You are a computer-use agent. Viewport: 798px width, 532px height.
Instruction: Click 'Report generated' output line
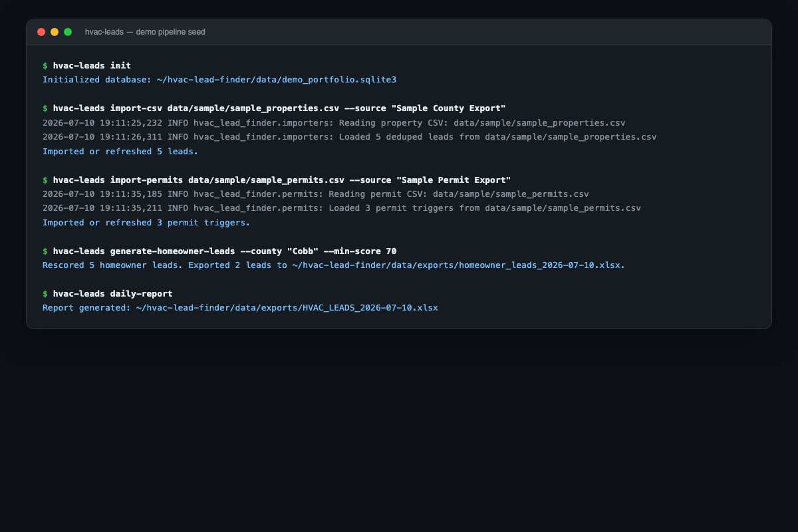click(240, 308)
